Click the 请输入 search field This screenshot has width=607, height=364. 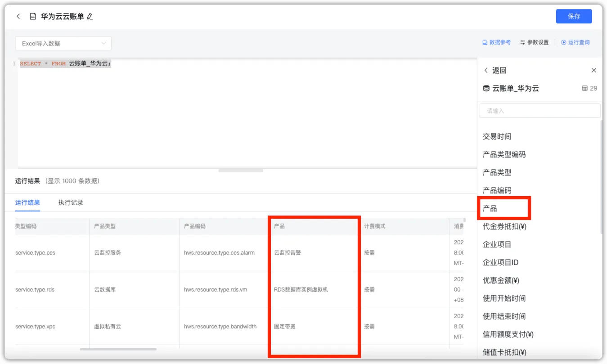click(540, 111)
